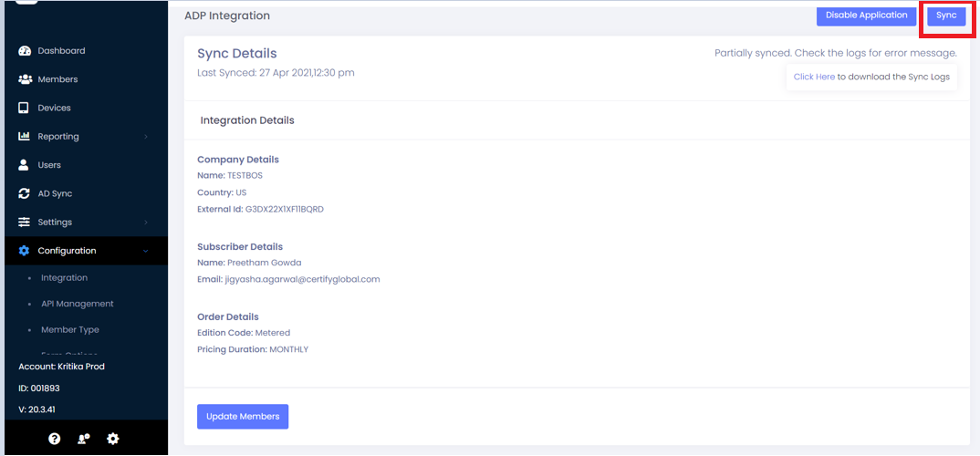
Task: Click the Users person icon
Action: (x=24, y=165)
